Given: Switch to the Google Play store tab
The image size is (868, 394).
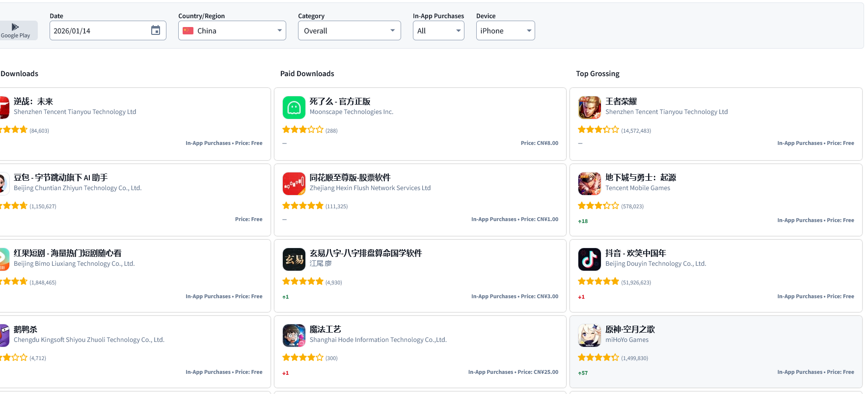Looking at the screenshot, I should pyautogui.click(x=16, y=30).
